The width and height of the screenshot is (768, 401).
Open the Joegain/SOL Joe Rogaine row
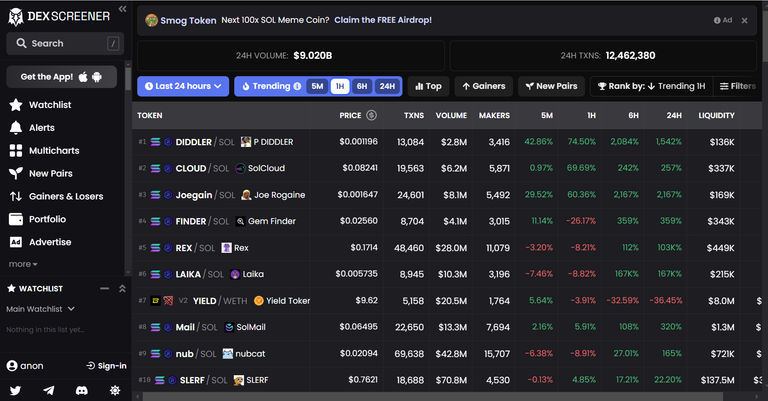[447, 195]
